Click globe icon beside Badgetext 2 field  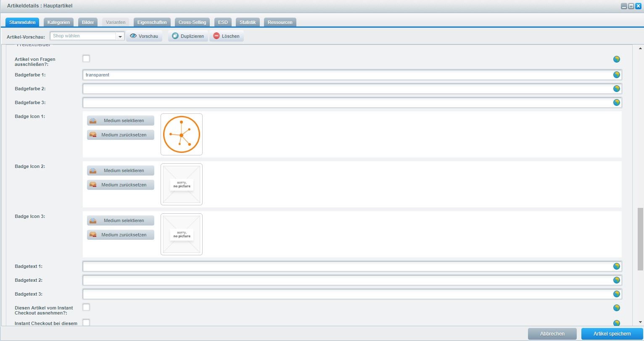(616, 280)
